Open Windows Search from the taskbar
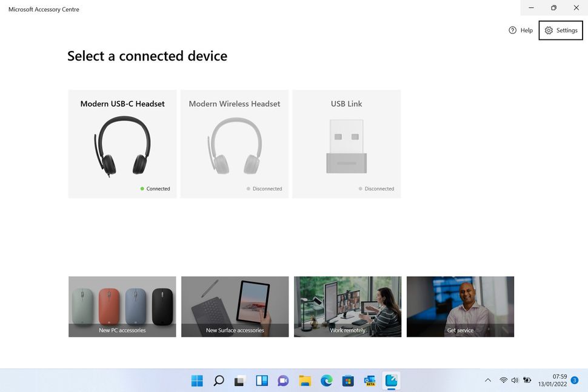This screenshot has width=588, height=392. tap(218, 380)
